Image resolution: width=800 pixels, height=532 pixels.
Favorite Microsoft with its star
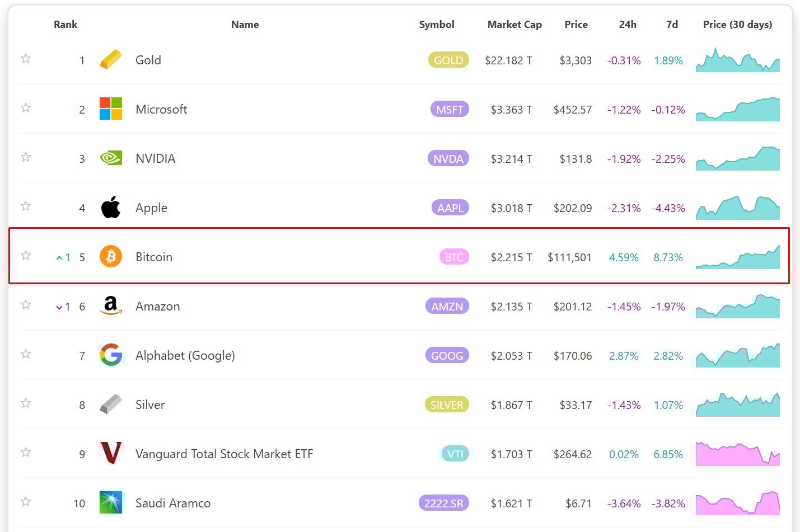point(26,107)
